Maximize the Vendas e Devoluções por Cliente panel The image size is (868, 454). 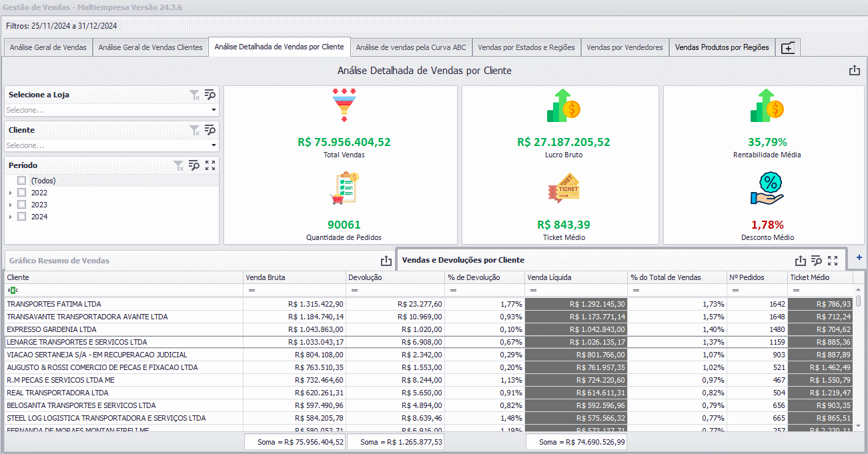tap(833, 261)
